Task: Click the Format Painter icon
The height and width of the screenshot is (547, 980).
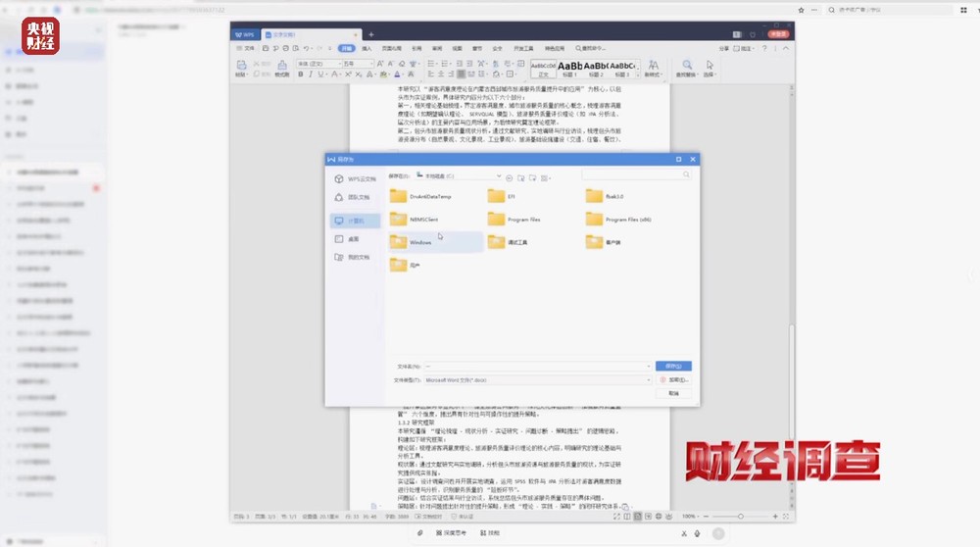Action: (x=281, y=69)
